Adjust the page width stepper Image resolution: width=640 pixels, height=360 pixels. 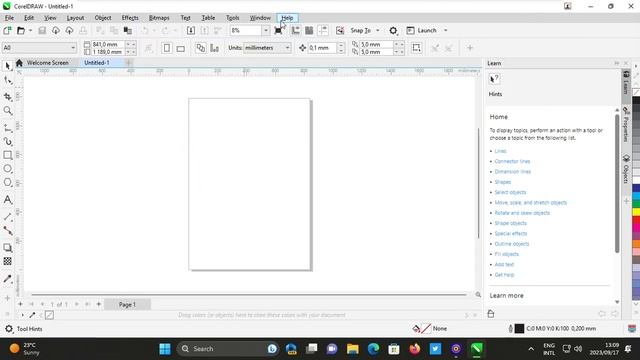(x=130, y=44)
